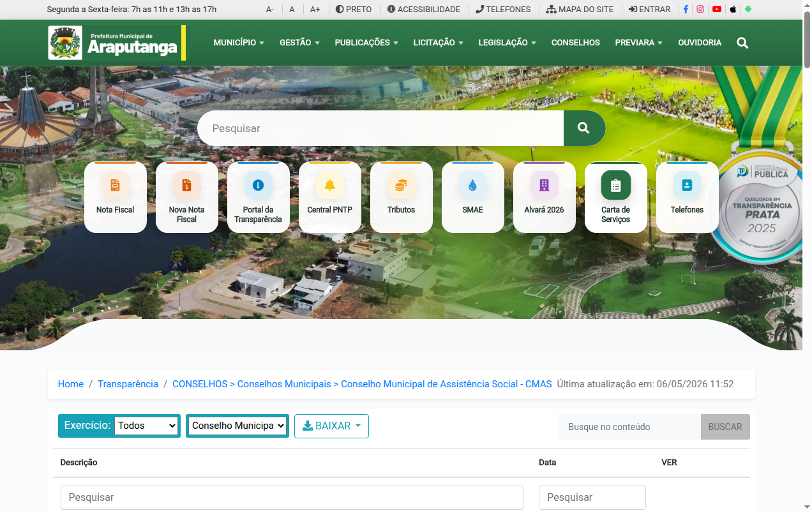Open Android app icon
This screenshot has height=513, width=812.
[748, 10]
